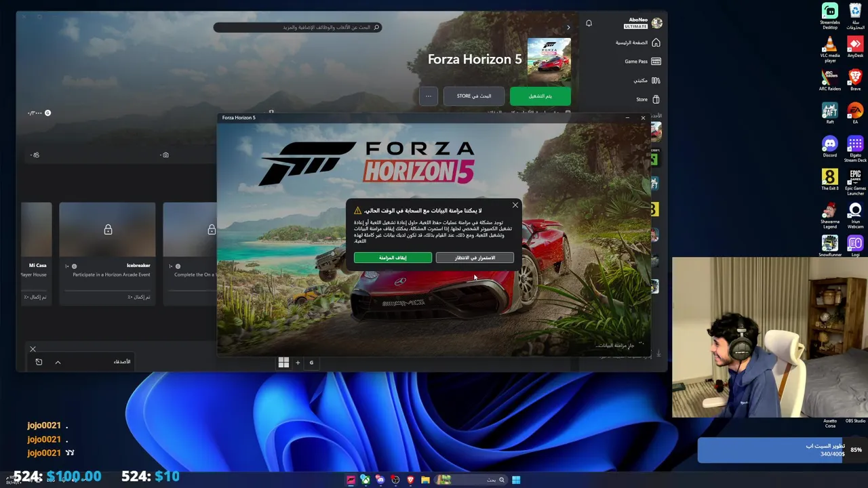
Task: Click the blue goal progress bar at 85%
Action: (781, 450)
